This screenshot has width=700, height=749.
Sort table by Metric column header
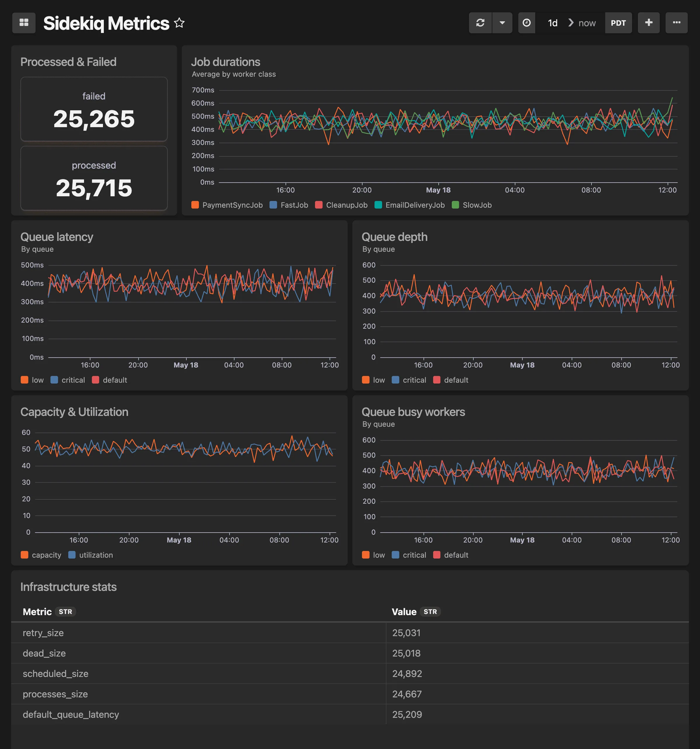click(37, 612)
